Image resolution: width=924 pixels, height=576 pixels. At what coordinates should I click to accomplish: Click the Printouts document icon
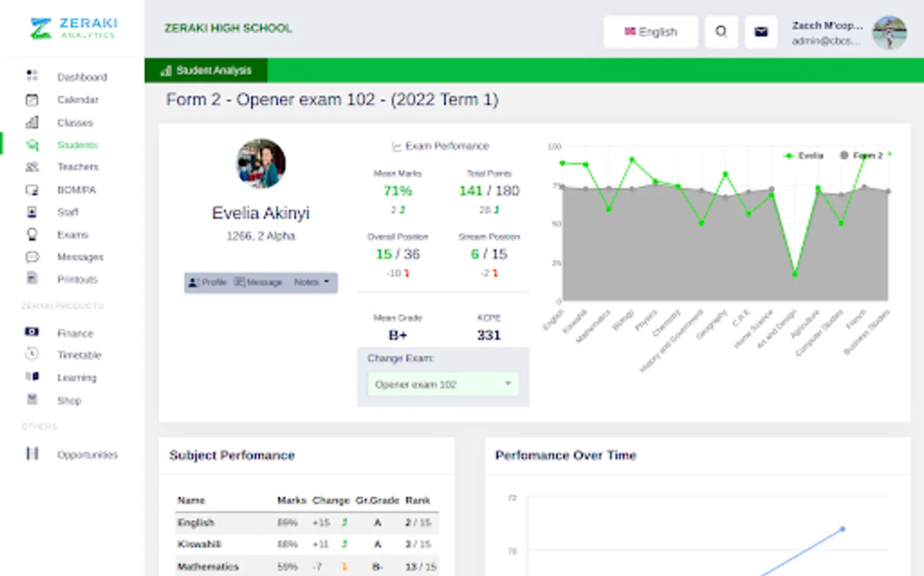(32, 278)
